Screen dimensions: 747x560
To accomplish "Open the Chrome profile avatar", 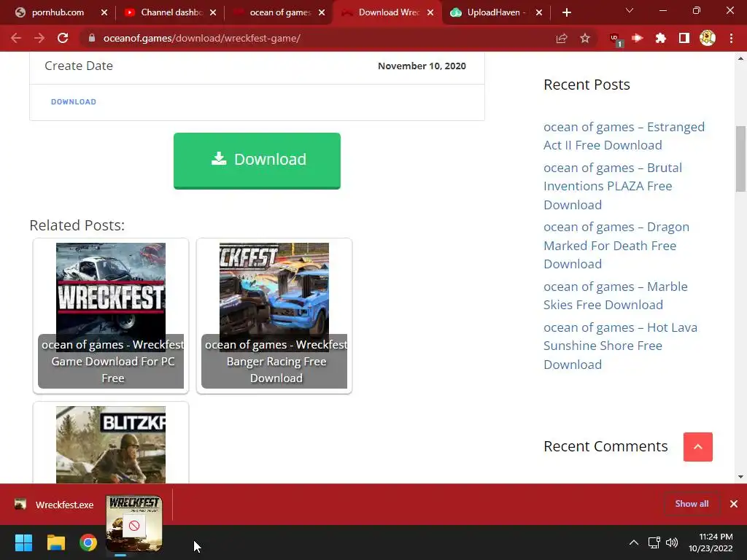I will click(708, 38).
